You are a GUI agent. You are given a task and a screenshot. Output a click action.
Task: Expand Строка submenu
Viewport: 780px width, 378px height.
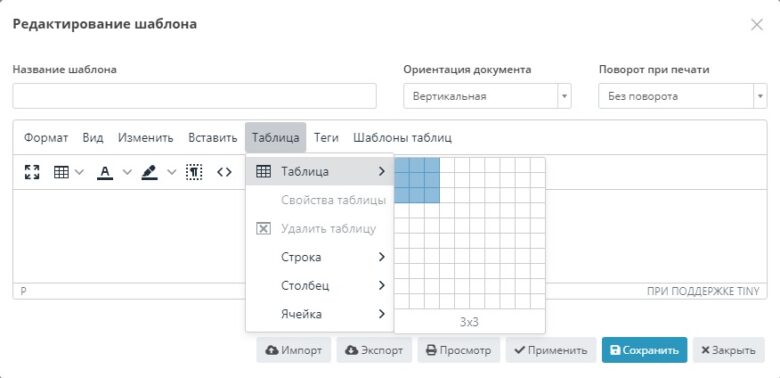point(320,257)
